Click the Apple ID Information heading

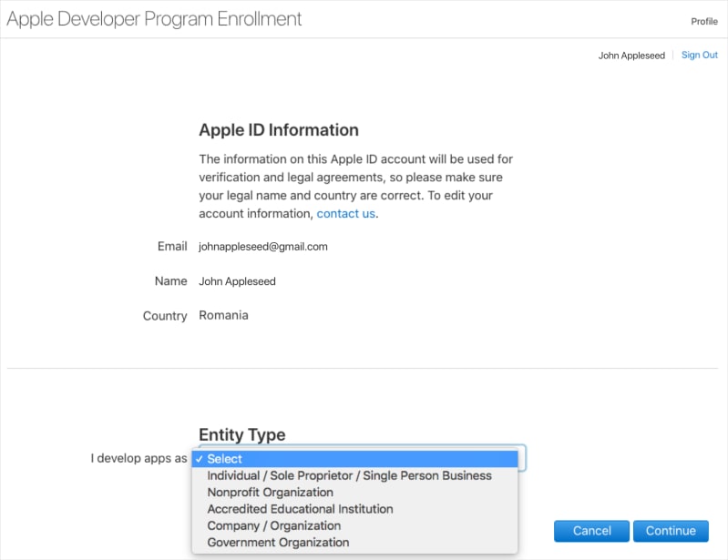[x=279, y=130]
